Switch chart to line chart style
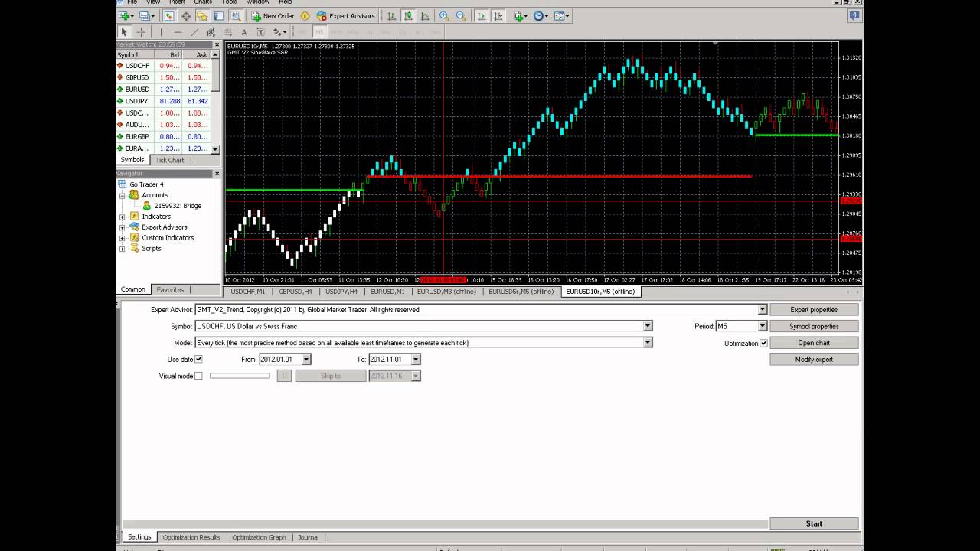Screen dimensions: 980x551 [x=425, y=16]
